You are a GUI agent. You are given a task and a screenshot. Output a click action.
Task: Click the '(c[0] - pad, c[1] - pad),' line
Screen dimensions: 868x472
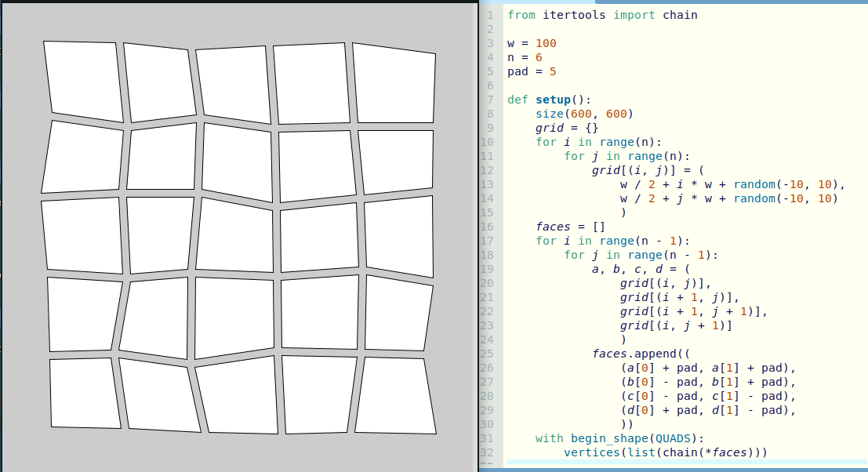point(708,396)
